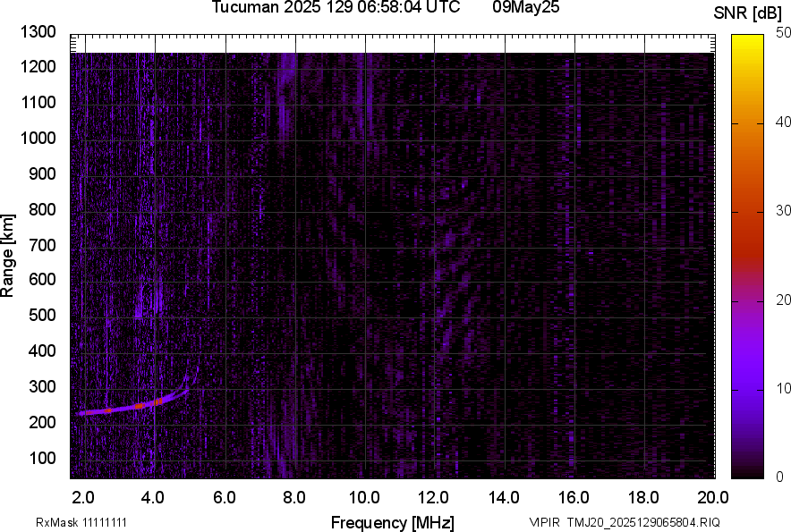791x532 pixels.
Task: Click the 'Range [km]' axis label
Action: pos(7,256)
